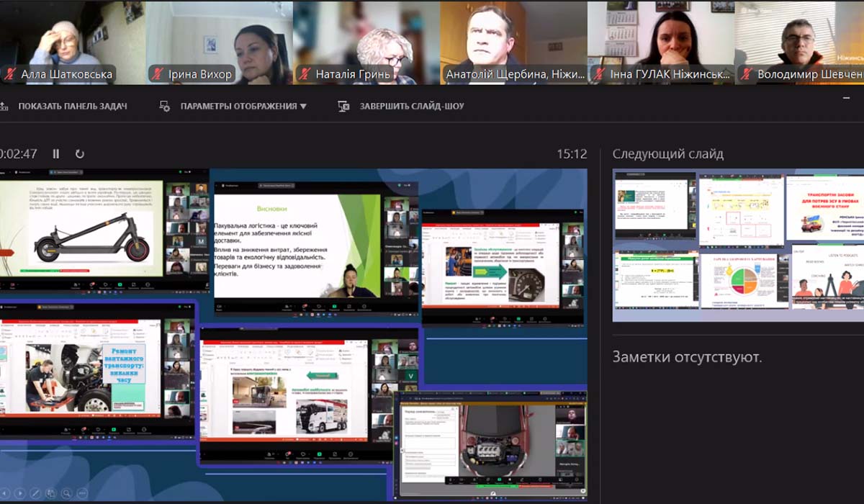Activate the zoom into slide magnifier
The width and height of the screenshot is (864, 504).
coord(66,493)
